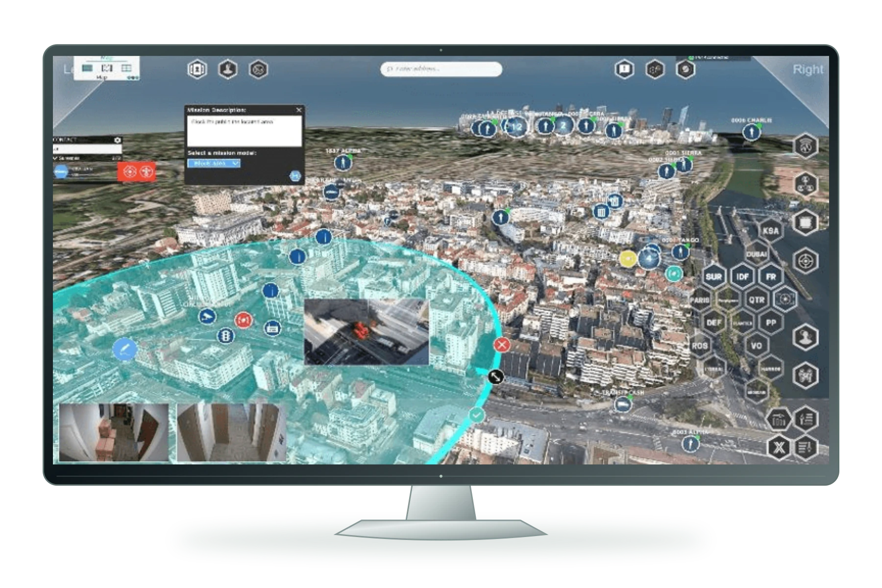Image resolution: width=882 pixels, height=588 pixels.
Task: Open the alert message hexagon icon at top right
Action: pos(624,69)
